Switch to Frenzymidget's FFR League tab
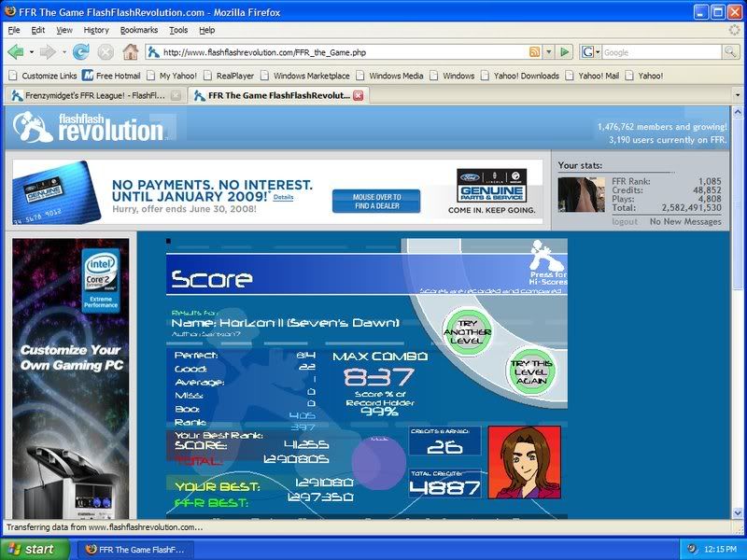Viewport: 747px width, 560px height. point(89,95)
